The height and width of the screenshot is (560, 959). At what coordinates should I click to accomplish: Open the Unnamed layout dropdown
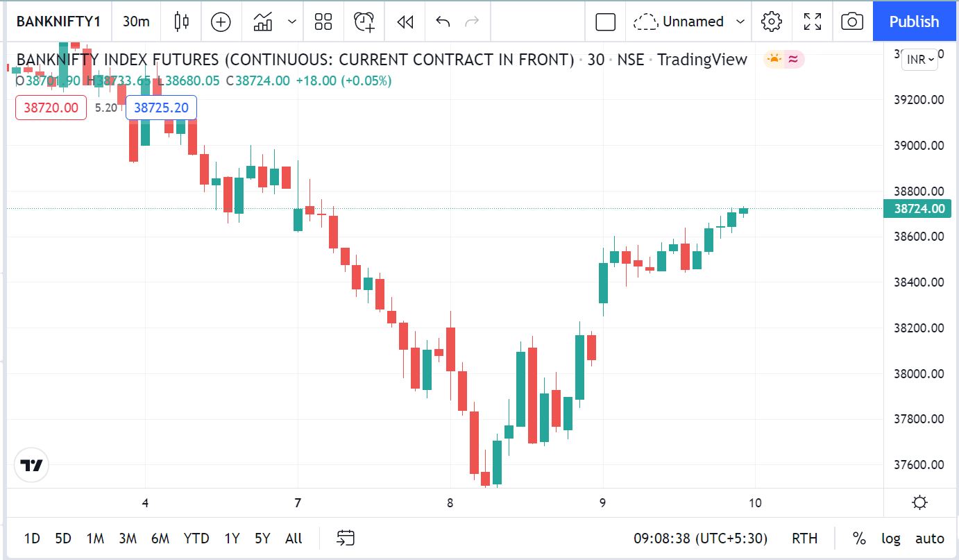pos(740,22)
